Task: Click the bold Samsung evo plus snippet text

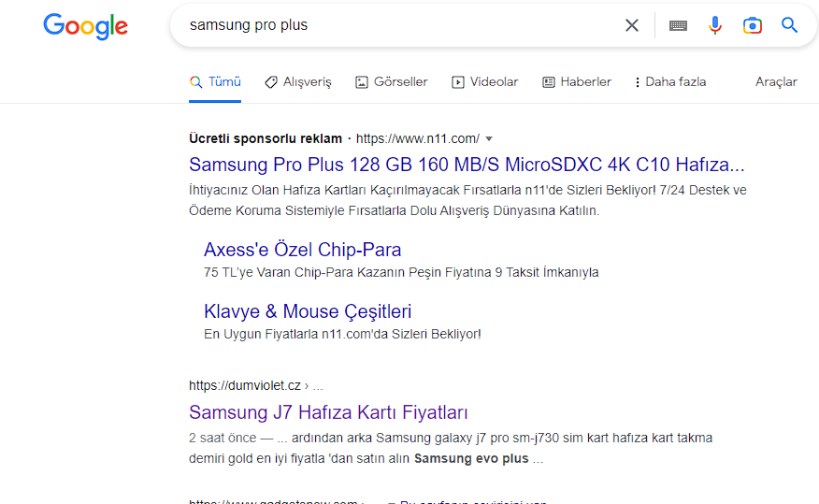Action: click(x=471, y=458)
